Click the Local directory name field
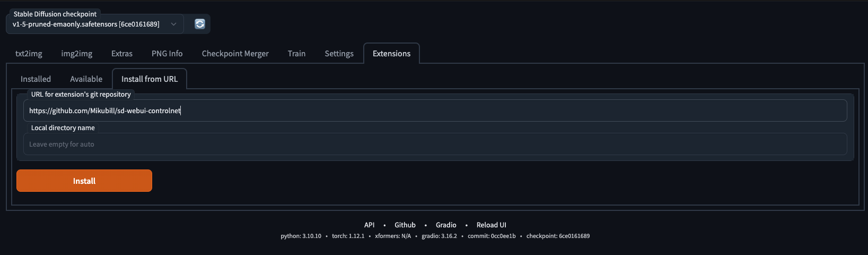Image resolution: width=868 pixels, height=255 pixels. (435, 144)
